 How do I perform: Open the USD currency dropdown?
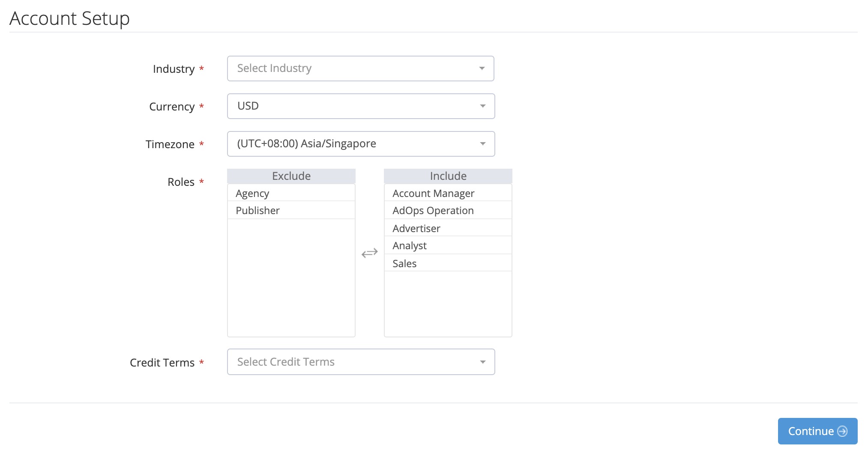click(x=351, y=106)
